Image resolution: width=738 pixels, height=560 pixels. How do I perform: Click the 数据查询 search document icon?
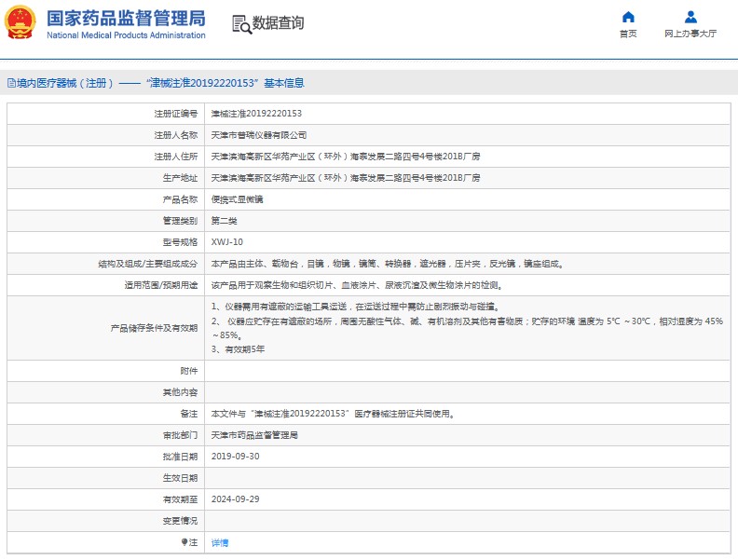(x=240, y=24)
